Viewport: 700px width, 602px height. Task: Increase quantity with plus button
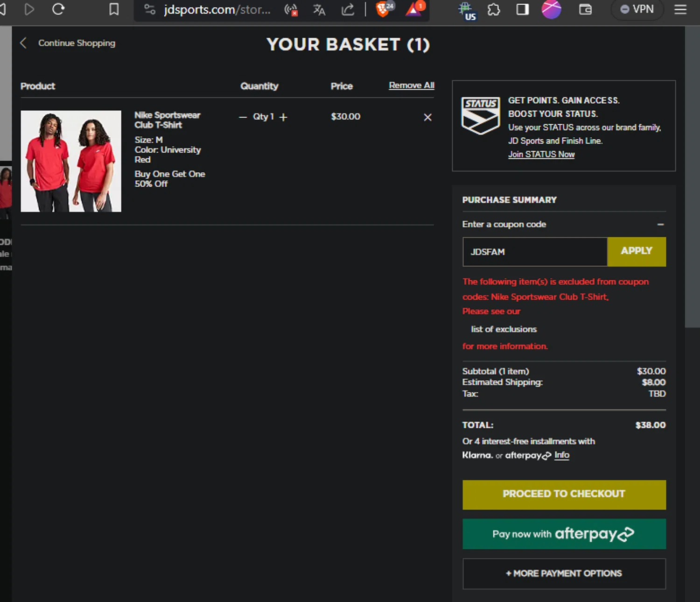283,117
